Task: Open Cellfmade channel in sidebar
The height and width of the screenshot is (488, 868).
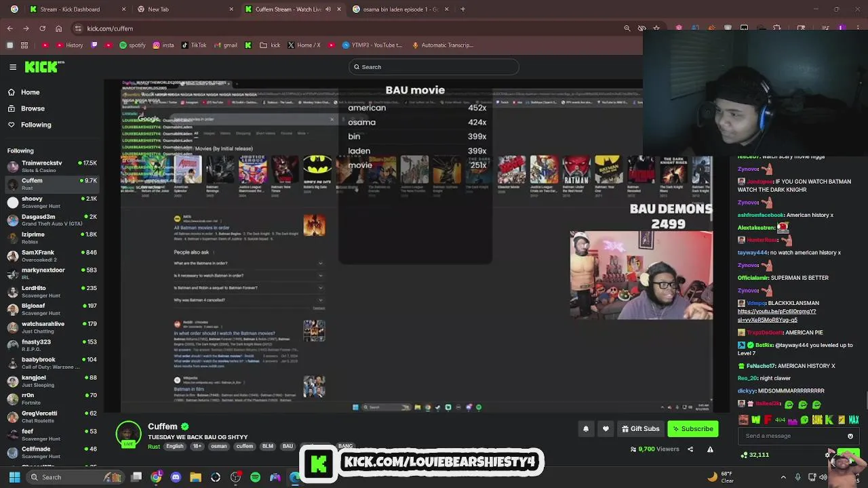Action: [x=52, y=452]
